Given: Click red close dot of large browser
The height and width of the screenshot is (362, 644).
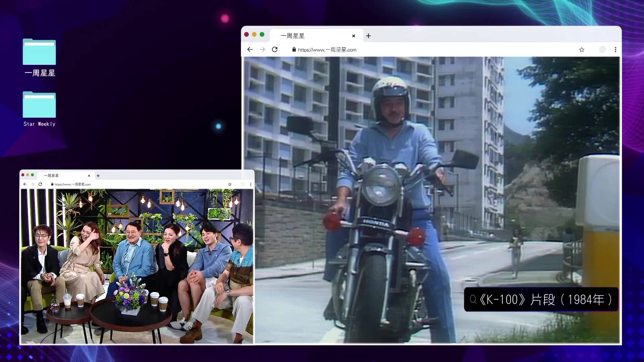Looking at the screenshot, I should pyautogui.click(x=247, y=35).
